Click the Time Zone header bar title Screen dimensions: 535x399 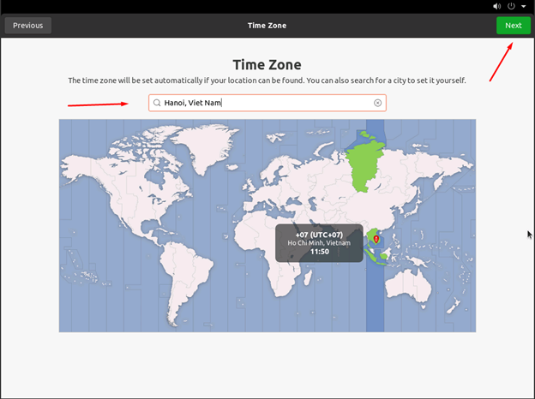(267, 26)
